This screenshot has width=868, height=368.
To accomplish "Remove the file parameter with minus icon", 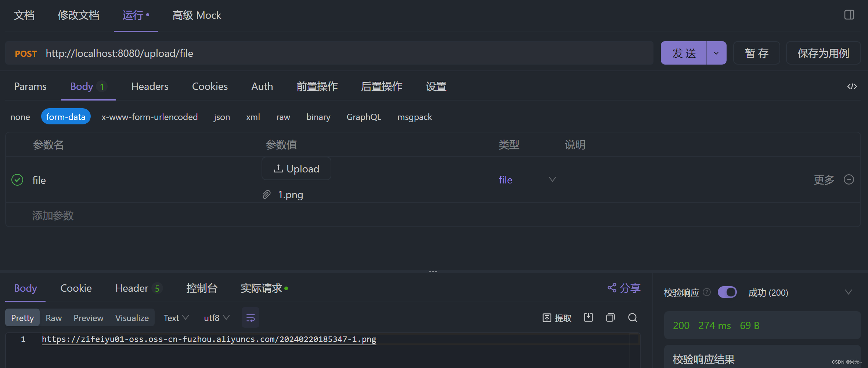I will [x=849, y=179].
